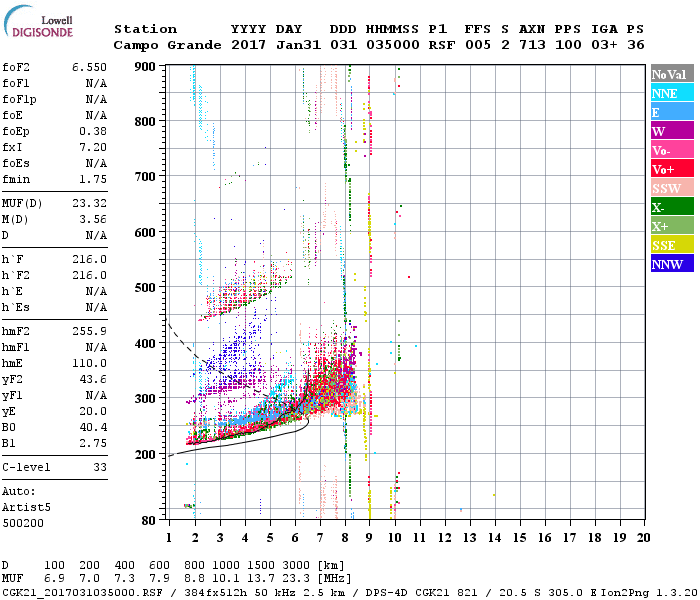Image resolution: width=700 pixels, height=600 pixels.
Task: Click the Artist5 auto-scaling label
Action: (x=26, y=508)
